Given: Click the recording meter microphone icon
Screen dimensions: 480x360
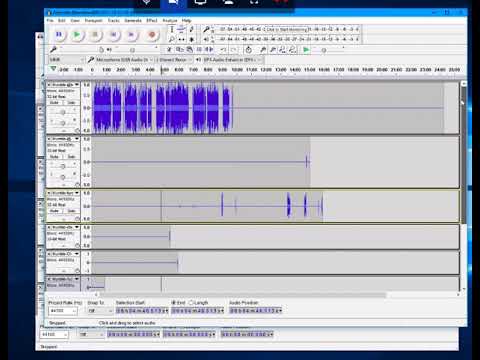Looking at the screenshot, I should (x=207, y=29).
